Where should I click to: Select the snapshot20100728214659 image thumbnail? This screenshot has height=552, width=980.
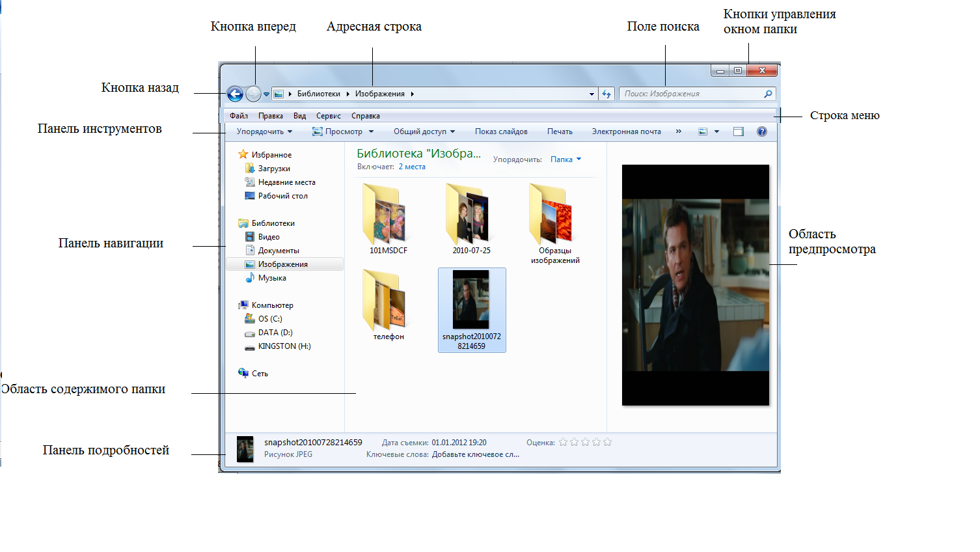[471, 300]
